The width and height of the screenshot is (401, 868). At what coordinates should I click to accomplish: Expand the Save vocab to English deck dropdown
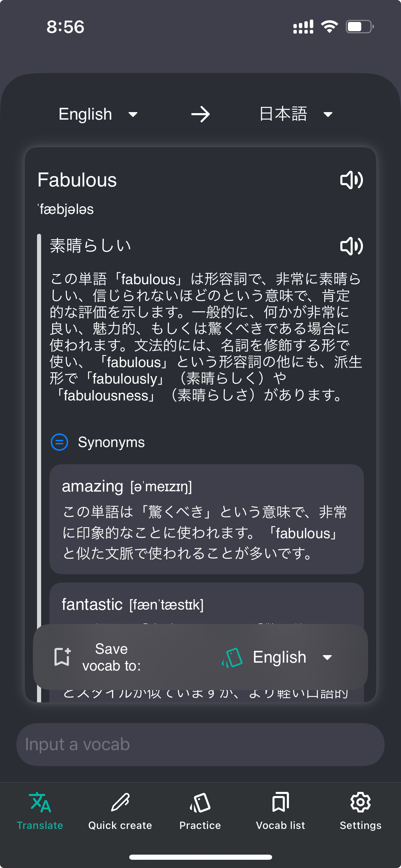327,657
